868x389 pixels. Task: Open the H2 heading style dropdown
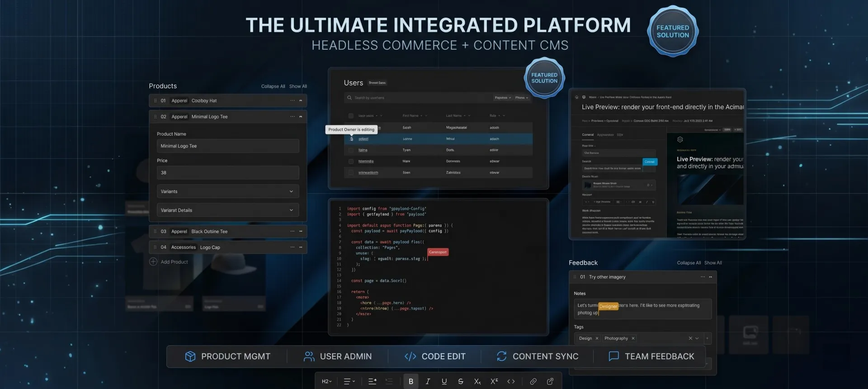(x=327, y=381)
